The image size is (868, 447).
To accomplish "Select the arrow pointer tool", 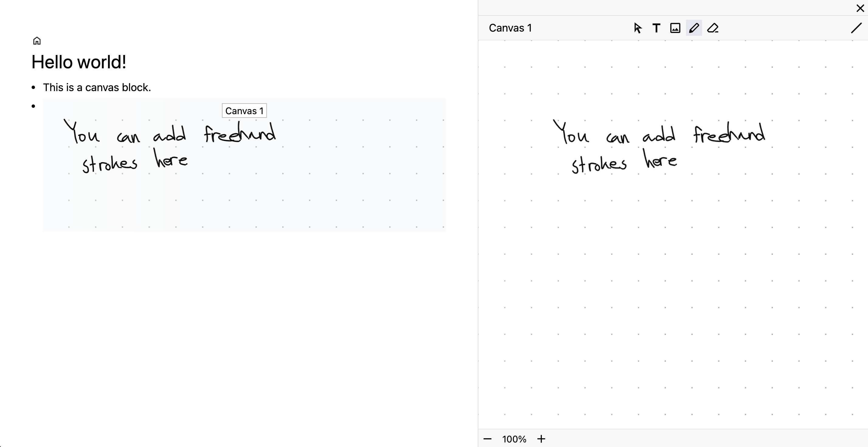I will pyautogui.click(x=638, y=28).
